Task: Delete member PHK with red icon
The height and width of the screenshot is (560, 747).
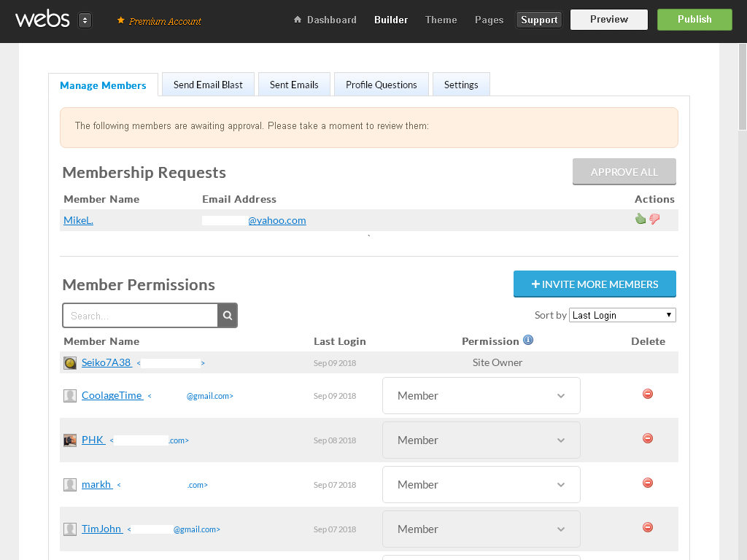Action: tap(647, 439)
